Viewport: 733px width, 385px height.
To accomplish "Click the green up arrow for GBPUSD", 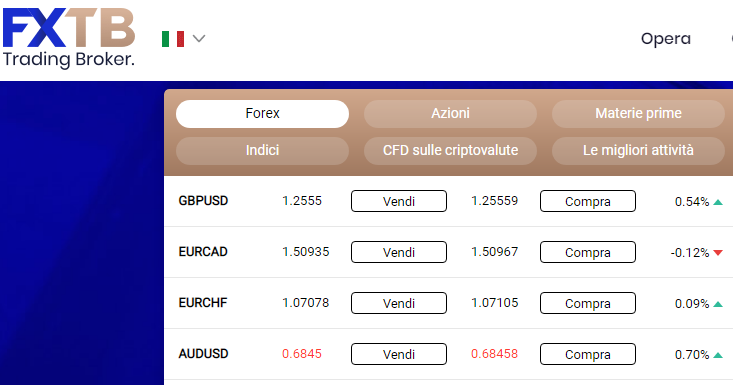I will pyautogui.click(x=718, y=202).
